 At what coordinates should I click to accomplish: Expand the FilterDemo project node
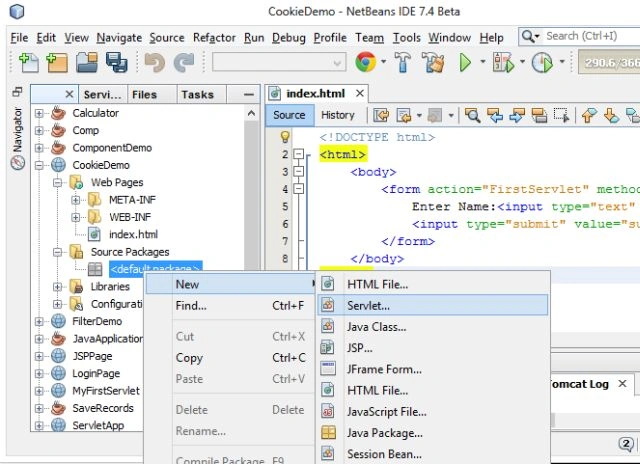39,322
